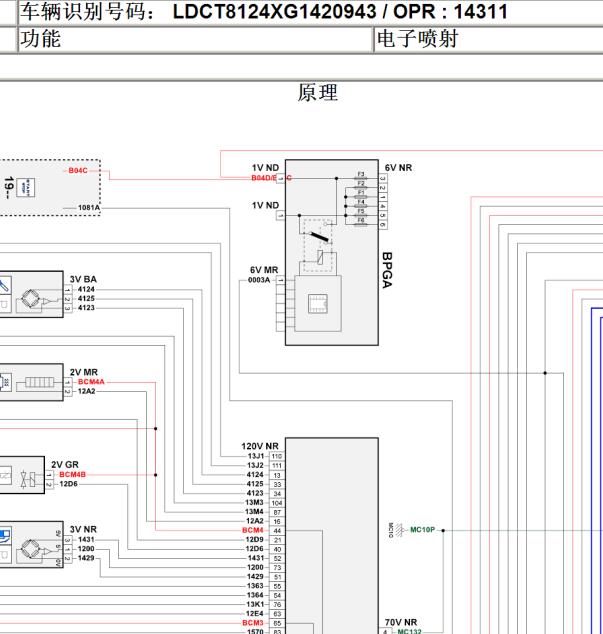Screen dimensions: 603x634
Task: Click wire label 13M4
Action: coord(254,512)
